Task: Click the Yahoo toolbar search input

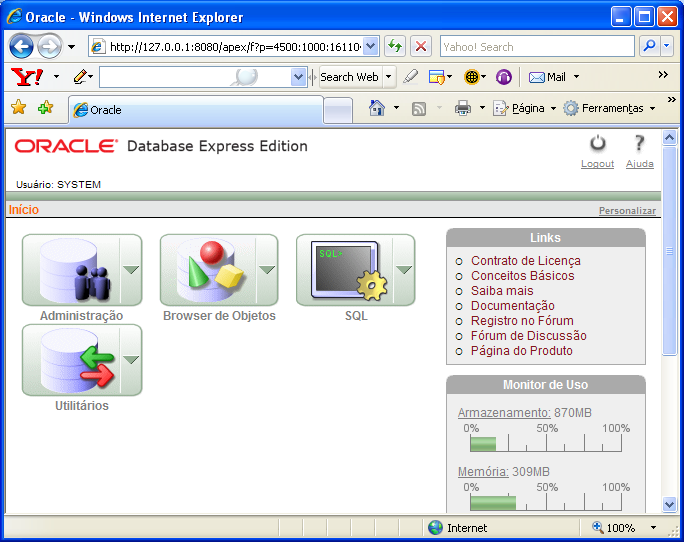Action: (195, 77)
